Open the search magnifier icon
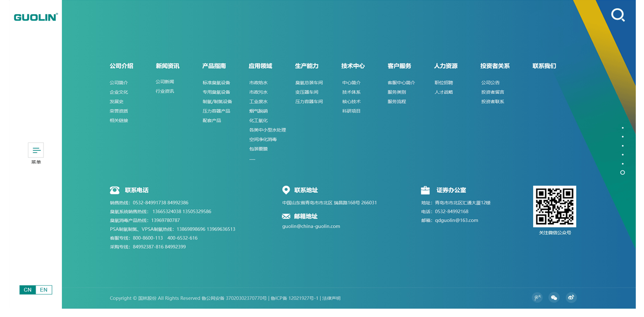644x317 pixels. pyautogui.click(x=618, y=15)
